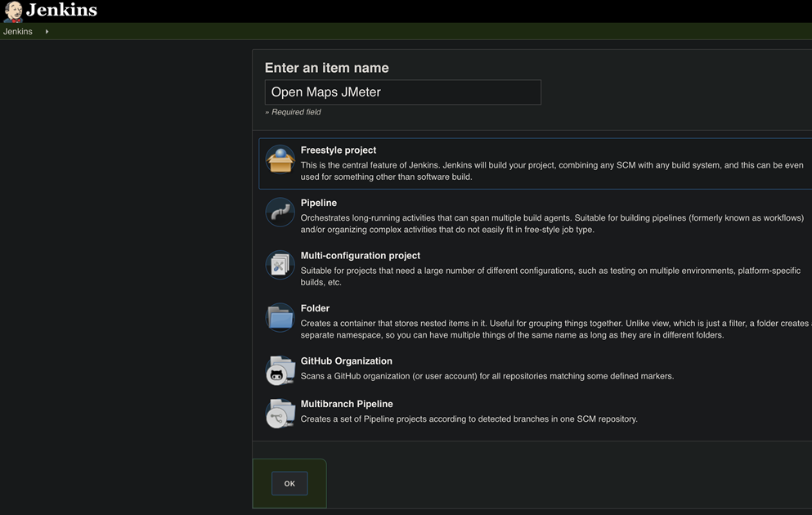Click the 'Required field' hint text

coord(296,112)
